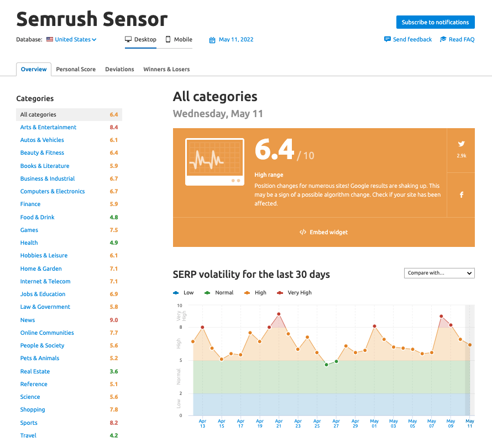
Task: Click the US flag database icon
Action: click(x=50, y=40)
